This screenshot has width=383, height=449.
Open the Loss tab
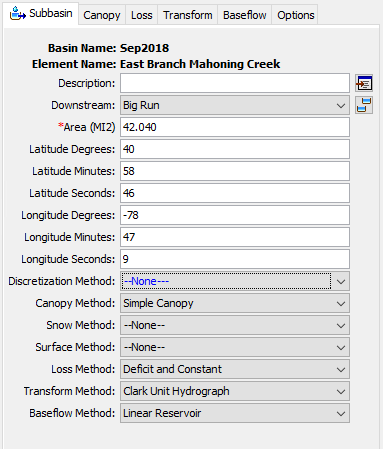pyautogui.click(x=142, y=15)
